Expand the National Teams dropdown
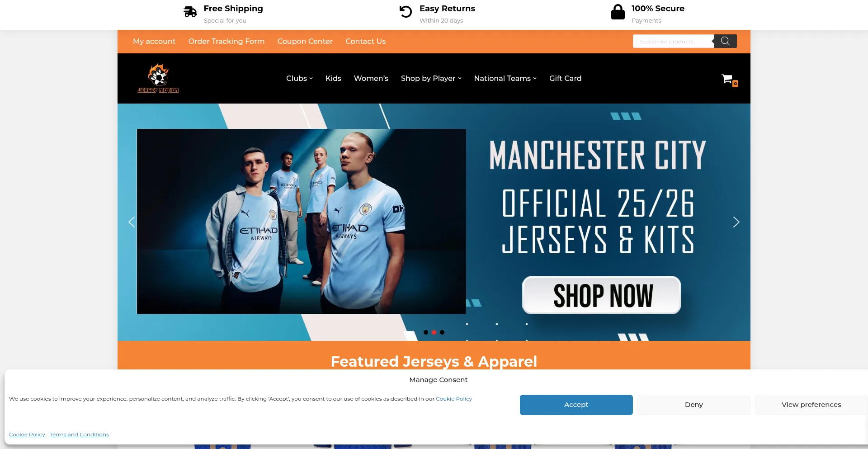The width and height of the screenshot is (868, 449). 505,78
